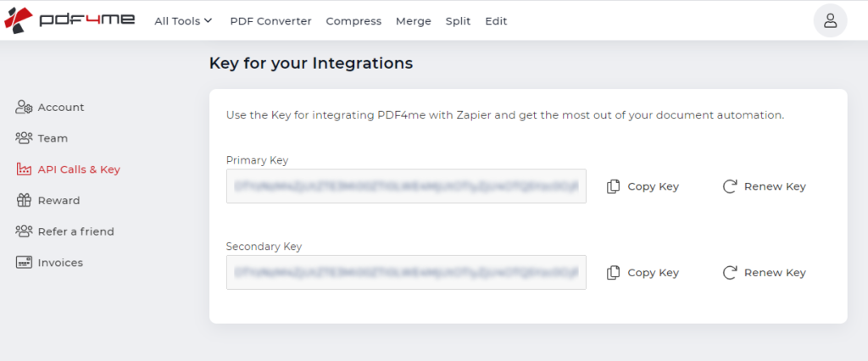
Task: Choose Edit in the navigation bar
Action: [496, 21]
